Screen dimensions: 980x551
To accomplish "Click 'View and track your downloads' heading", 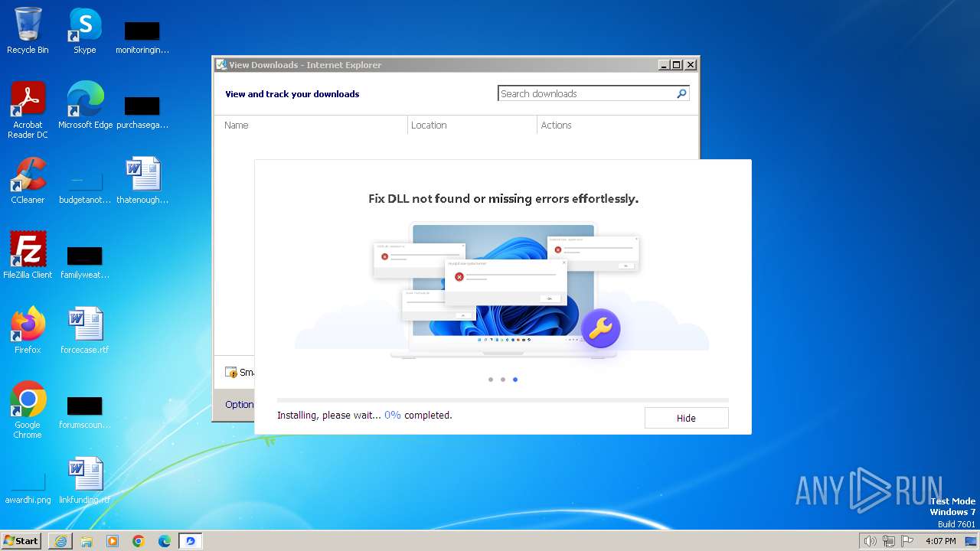I will [292, 94].
